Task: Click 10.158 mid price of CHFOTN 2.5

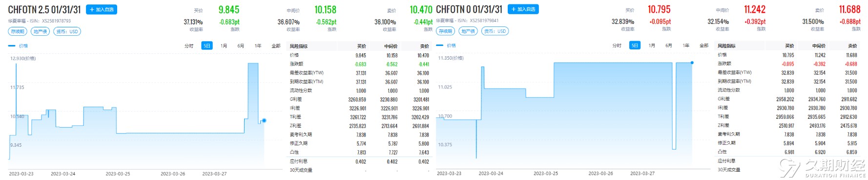Action: coord(325,10)
